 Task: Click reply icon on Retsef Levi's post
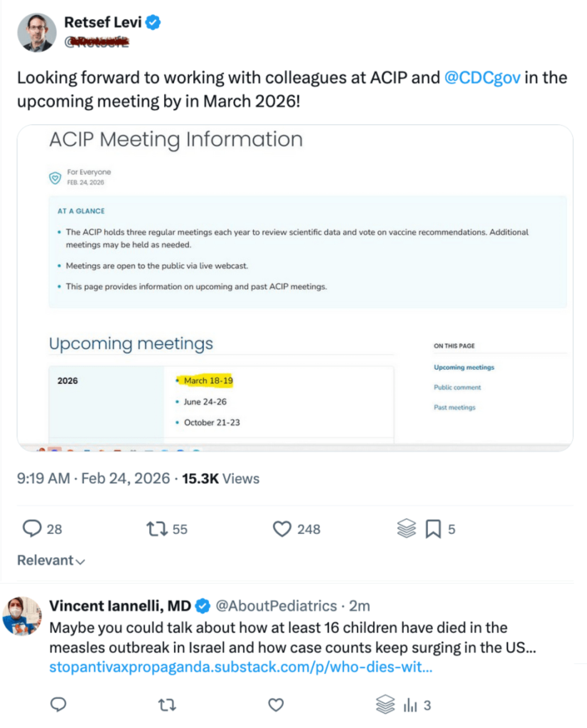(32, 529)
